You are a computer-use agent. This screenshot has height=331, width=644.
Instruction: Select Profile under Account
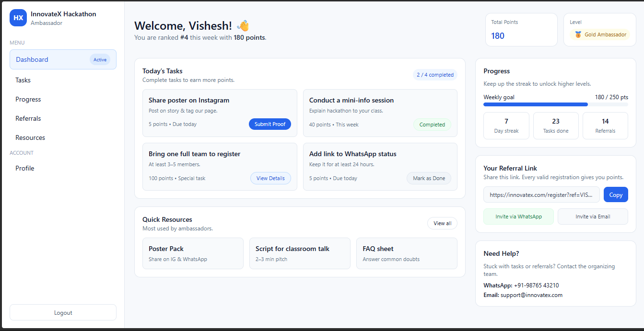point(25,168)
